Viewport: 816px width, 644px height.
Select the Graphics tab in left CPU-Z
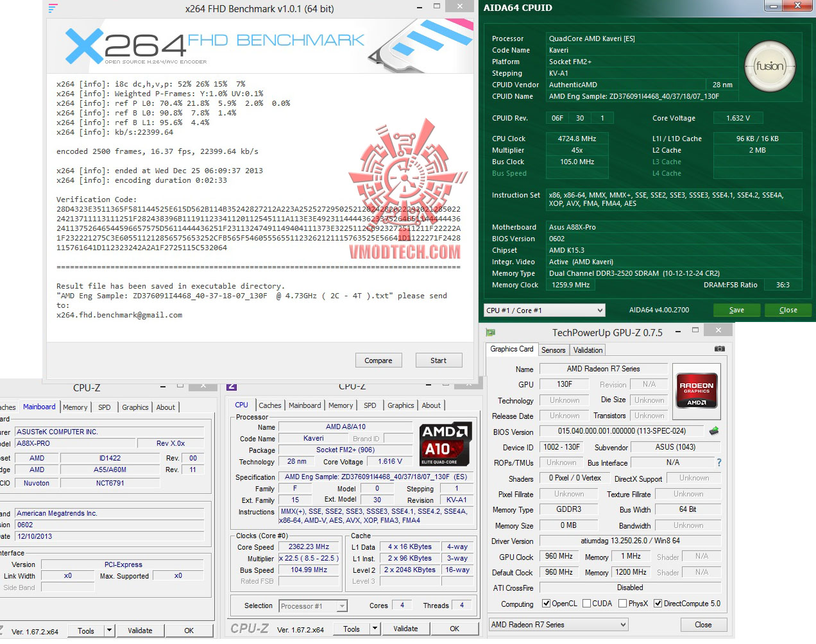[135, 407]
